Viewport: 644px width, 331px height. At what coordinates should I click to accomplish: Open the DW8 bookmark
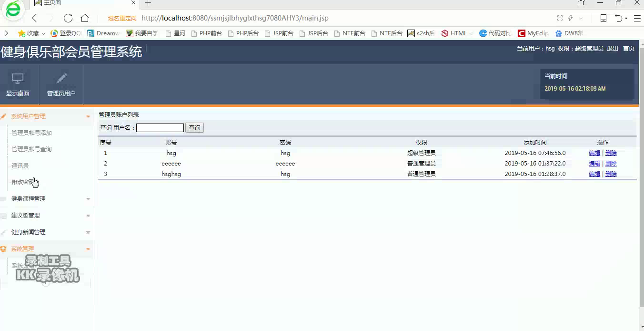click(x=569, y=33)
